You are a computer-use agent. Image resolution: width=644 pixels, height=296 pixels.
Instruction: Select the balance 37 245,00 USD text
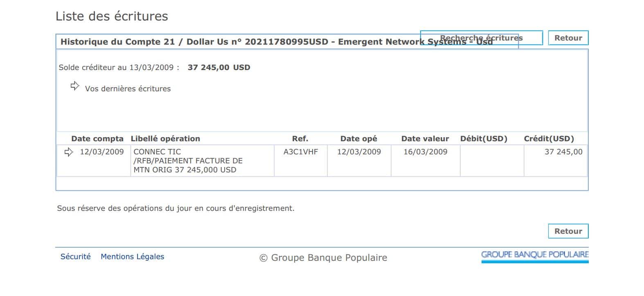click(x=219, y=68)
